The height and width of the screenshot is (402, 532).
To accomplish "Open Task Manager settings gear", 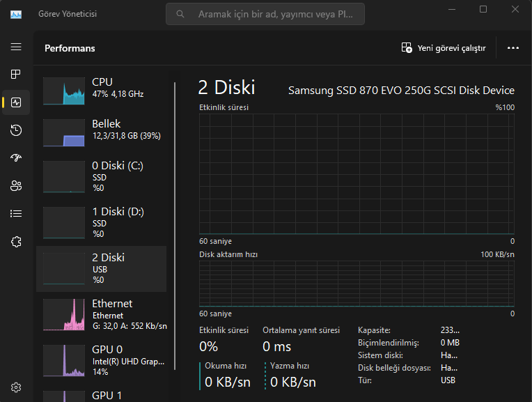I will tap(16, 387).
